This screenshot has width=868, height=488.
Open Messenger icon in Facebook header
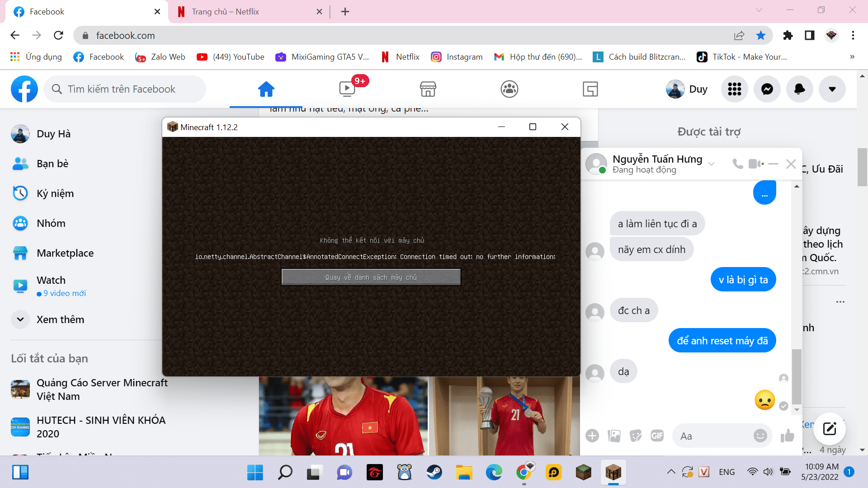click(x=767, y=89)
